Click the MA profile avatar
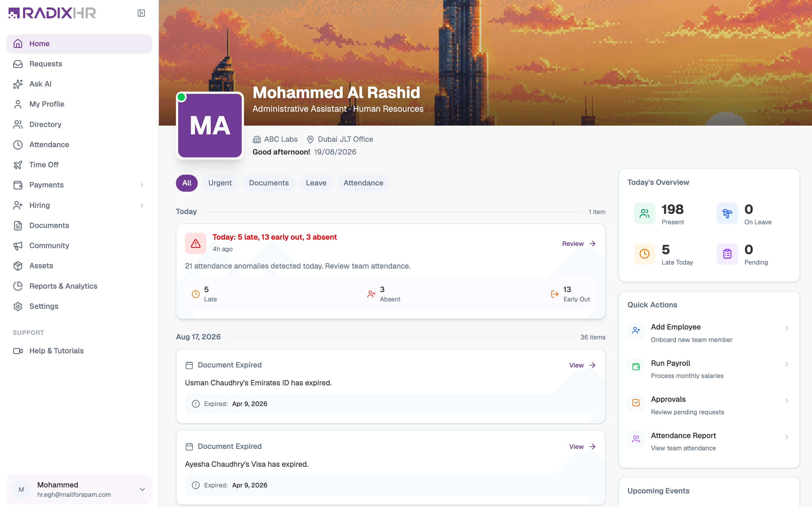 tap(210, 125)
